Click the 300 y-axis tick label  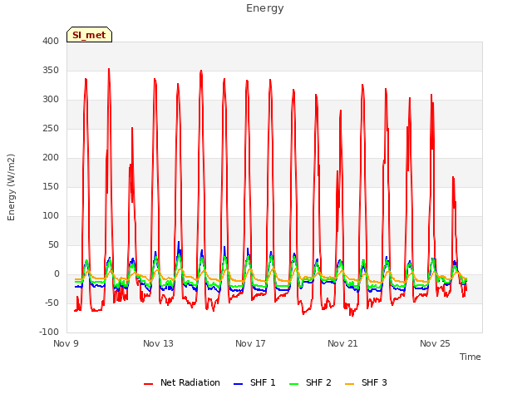pos(51,100)
